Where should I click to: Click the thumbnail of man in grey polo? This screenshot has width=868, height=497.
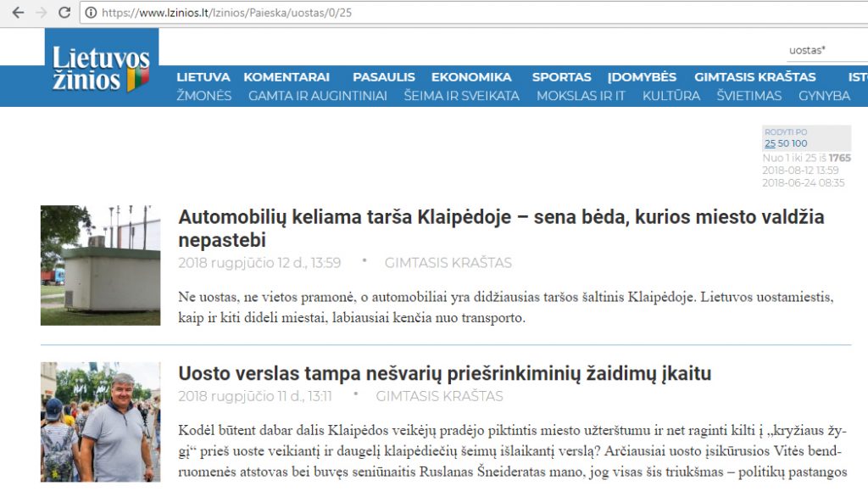pyautogui.click(x=100, y=422)
